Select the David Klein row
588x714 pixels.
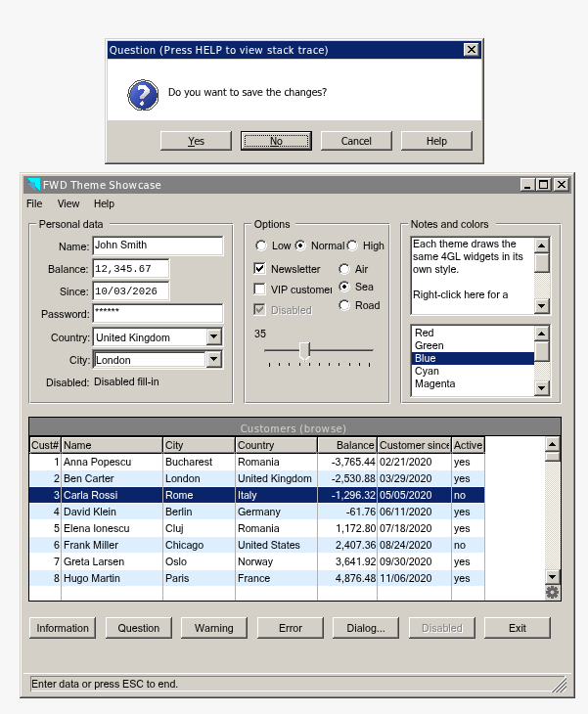point(257,512)
